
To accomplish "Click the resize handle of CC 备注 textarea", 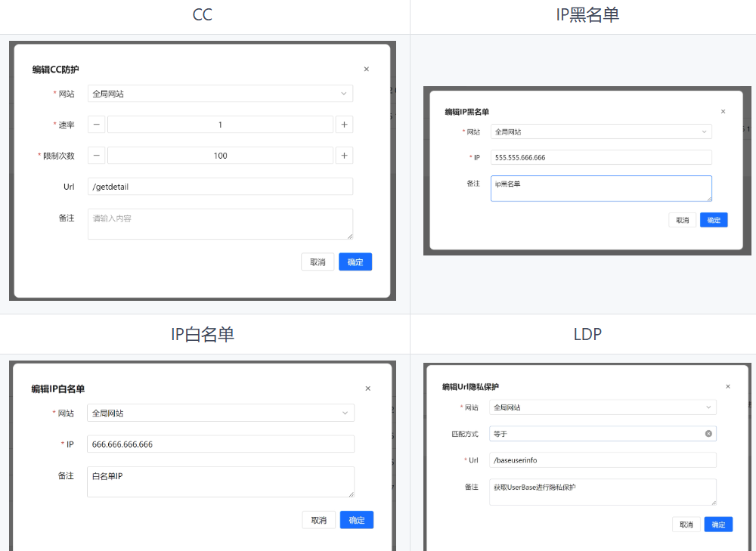I will (x=350, y=237).
